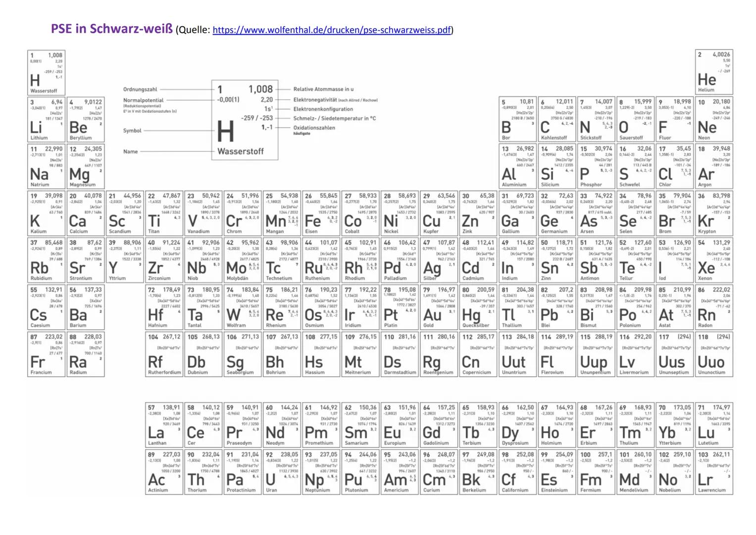Select the Magnesium (Mg) cell
Viewport: 756px width, 535px height.
[x=86, y=166]
